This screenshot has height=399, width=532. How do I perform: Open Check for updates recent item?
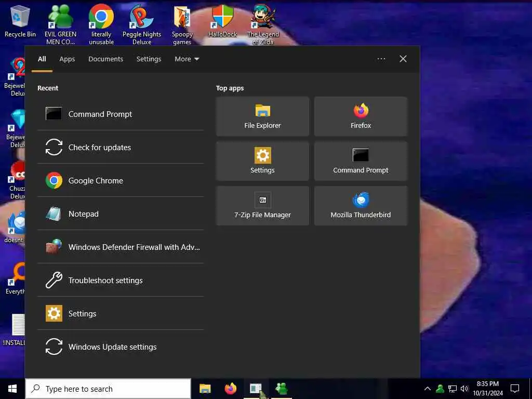click(x=121, y=147)
